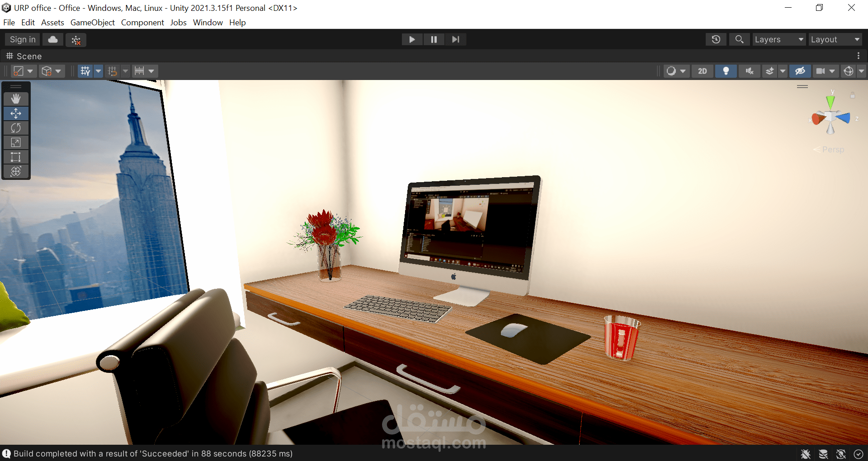
Task: Open the Layers dropdown
Action: tap(778, 39)
